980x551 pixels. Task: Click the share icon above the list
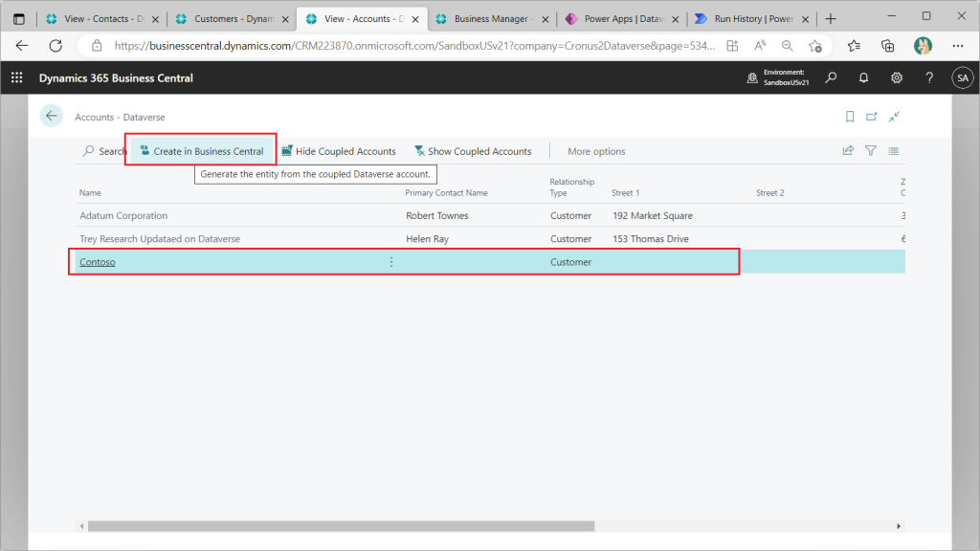(x=848, y=150)
